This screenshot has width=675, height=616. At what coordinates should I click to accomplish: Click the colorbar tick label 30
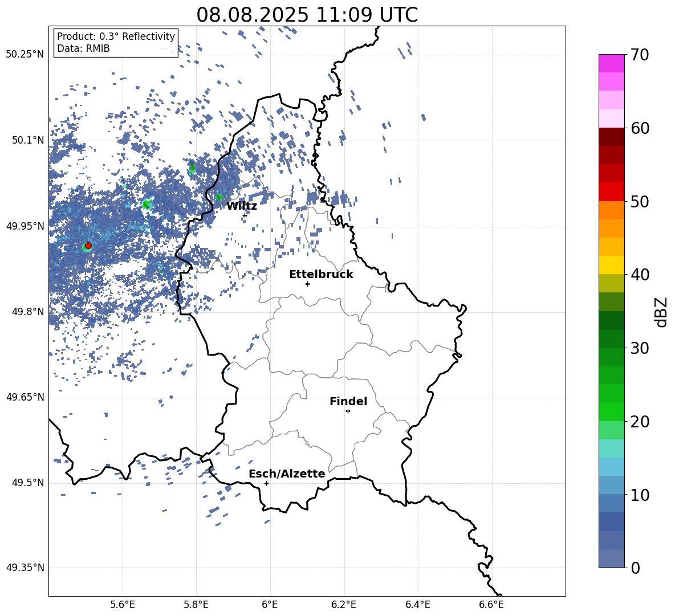pos(640,348)
